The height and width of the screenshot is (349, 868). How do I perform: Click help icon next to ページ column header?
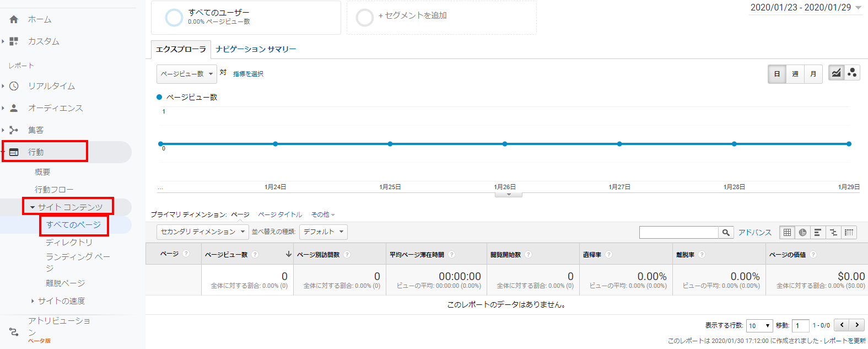[186, 254]
